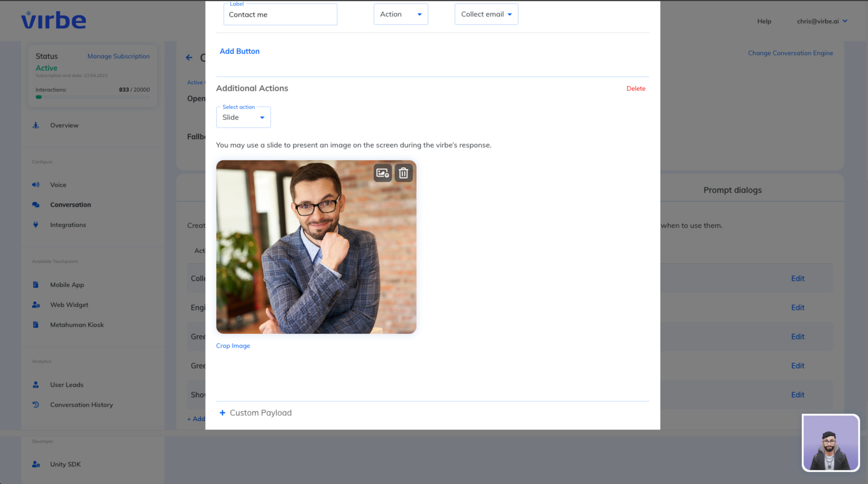Delete the Additional Actions section
The height and width of the screenshot is (484, 868).
[x=636, y=89]
